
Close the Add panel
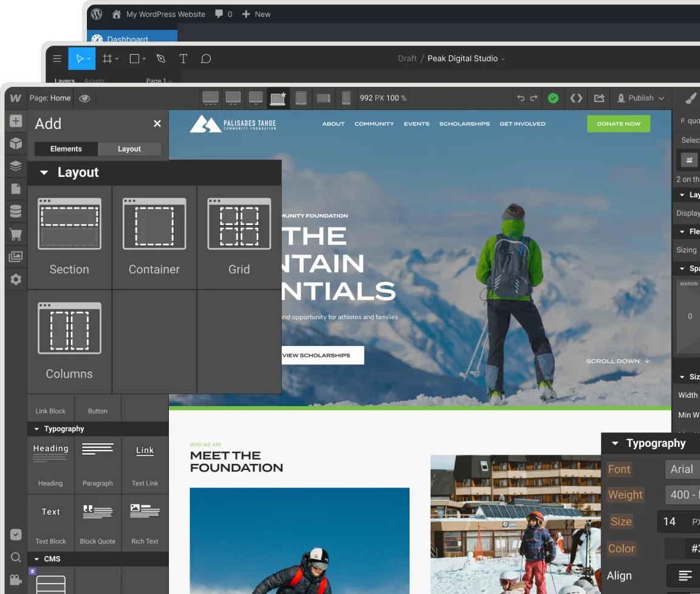pos(157,123)
